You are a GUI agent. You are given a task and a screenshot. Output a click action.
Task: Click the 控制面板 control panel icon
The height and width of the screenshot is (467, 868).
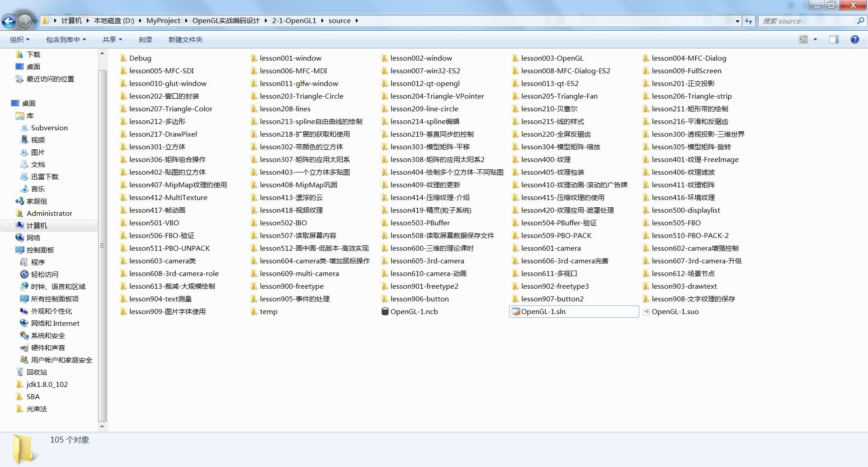(x=20, y=250)
